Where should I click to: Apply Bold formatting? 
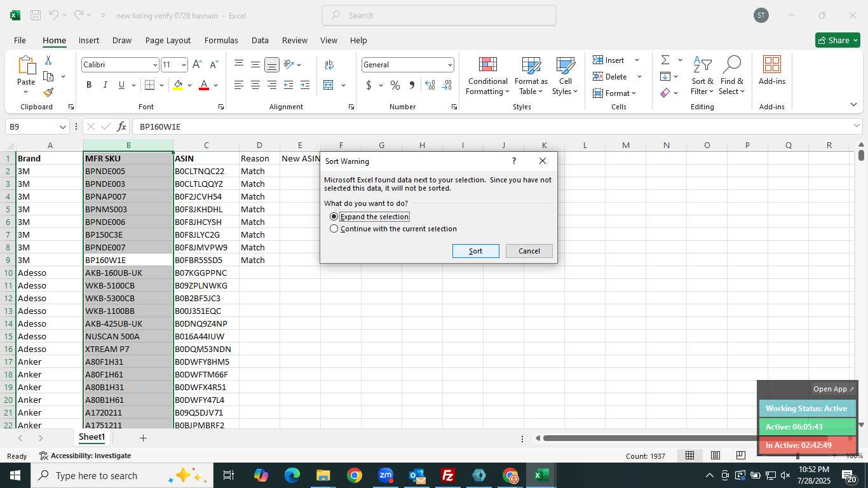89,85
